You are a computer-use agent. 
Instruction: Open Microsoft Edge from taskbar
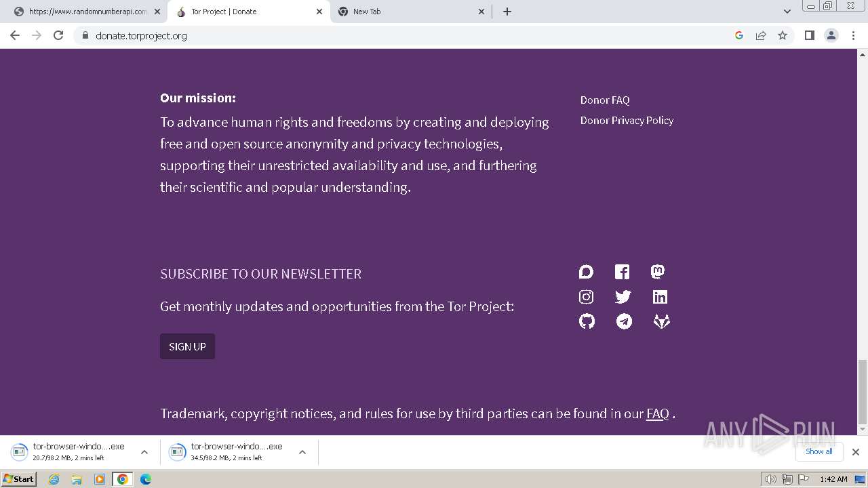(x=145, y=479)
